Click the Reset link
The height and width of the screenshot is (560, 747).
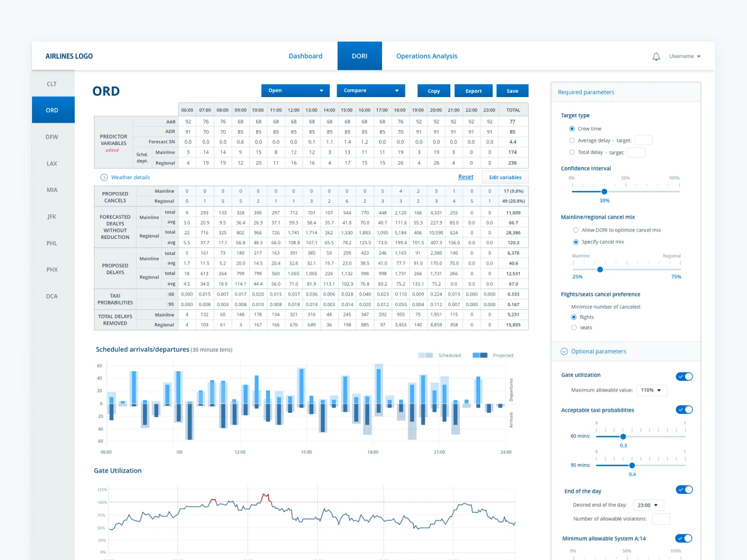click(466, 177)
